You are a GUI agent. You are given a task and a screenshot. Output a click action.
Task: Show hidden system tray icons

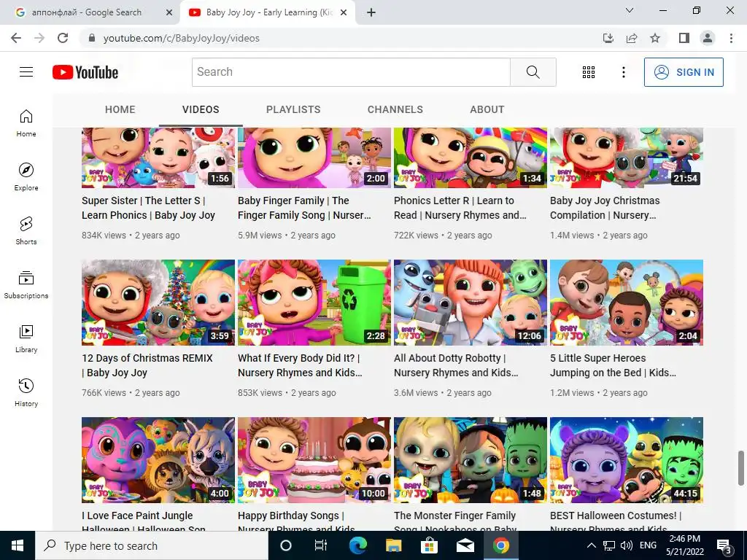(591, 545)
